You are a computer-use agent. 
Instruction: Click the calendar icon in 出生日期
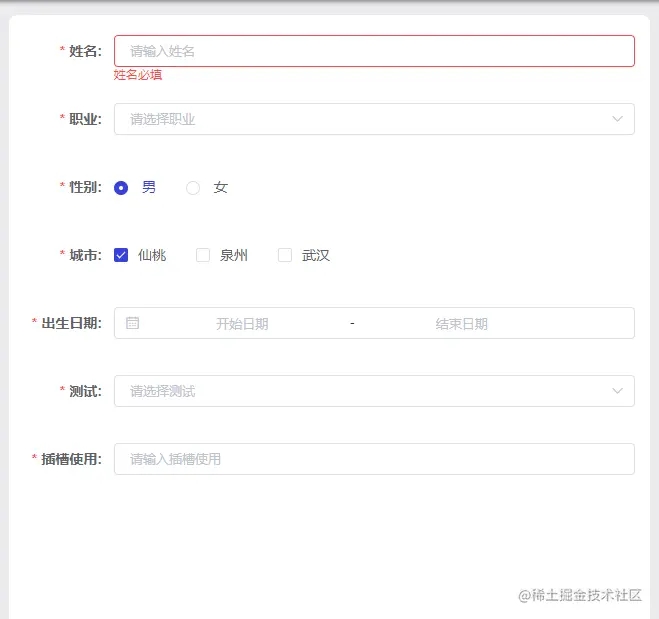tap(132, 323)
